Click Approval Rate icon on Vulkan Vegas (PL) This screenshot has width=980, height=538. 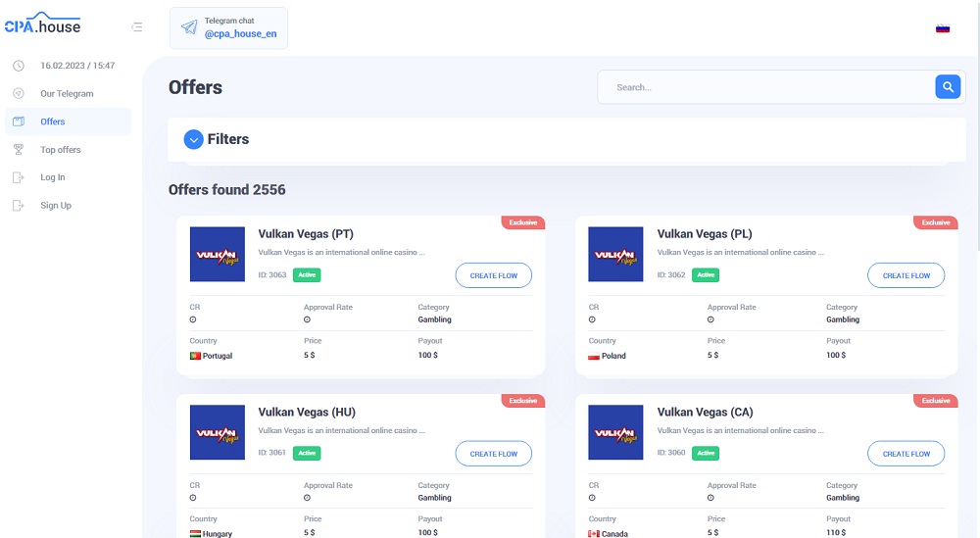pos(710,319)
